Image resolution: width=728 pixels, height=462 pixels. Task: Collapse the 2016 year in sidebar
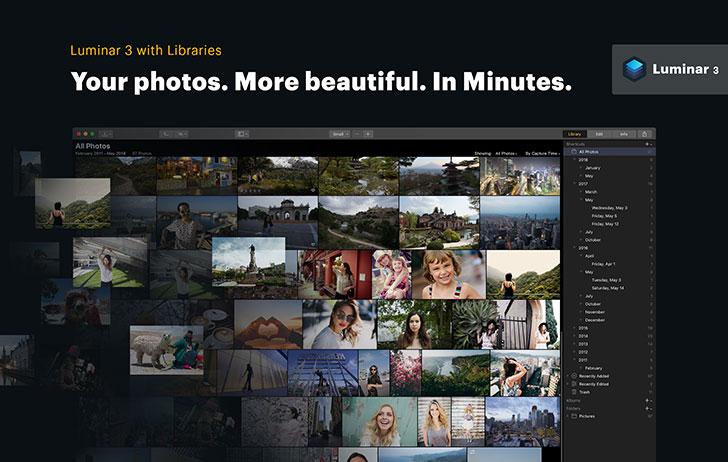click(x=574, y=248)
